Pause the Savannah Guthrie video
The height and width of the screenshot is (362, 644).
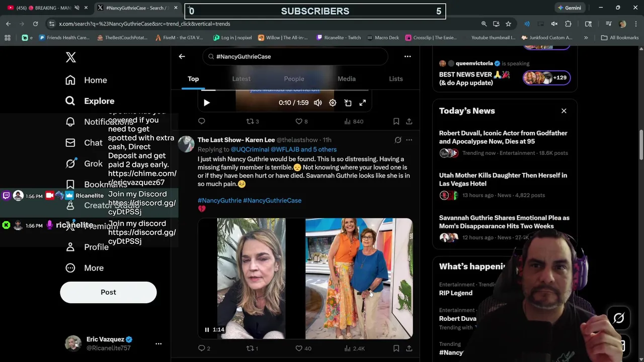[x=207, y=330]
